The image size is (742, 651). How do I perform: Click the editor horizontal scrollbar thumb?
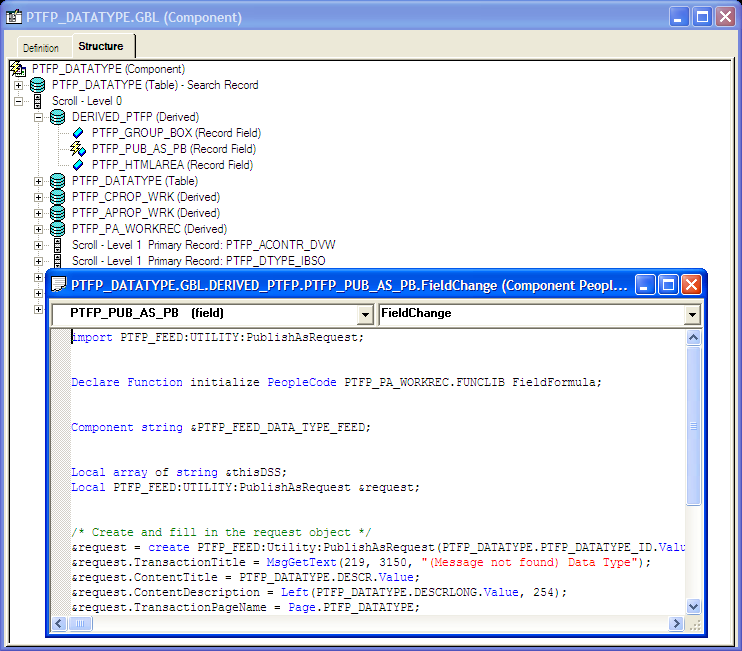(x=80, y=624)
